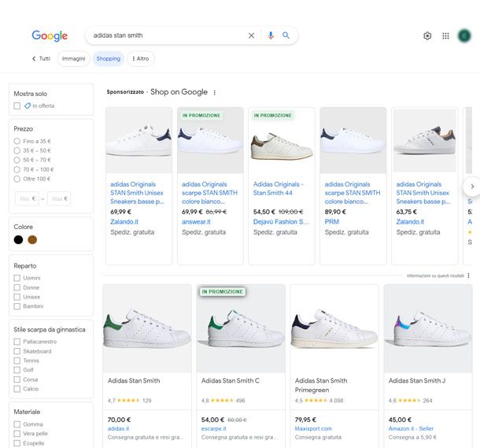Click the magnifier search icon
Image resolution: width=480 pixels, height=448 pixels.
click(286, 35)
